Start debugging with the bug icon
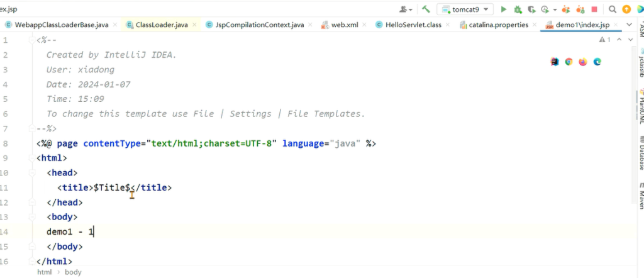 click(518, 9)
